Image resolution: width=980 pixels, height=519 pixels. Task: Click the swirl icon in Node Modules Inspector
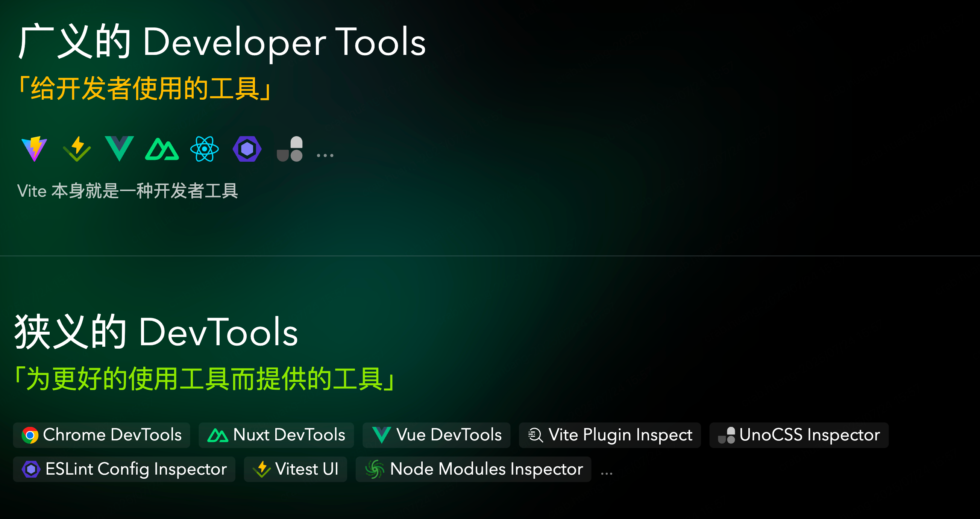(375, 469)
